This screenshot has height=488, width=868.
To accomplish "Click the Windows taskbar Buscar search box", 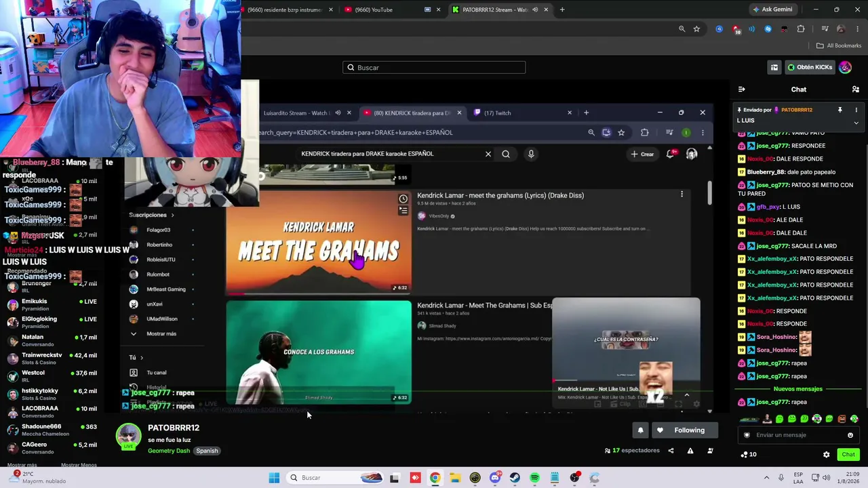I will coord(335,478).
